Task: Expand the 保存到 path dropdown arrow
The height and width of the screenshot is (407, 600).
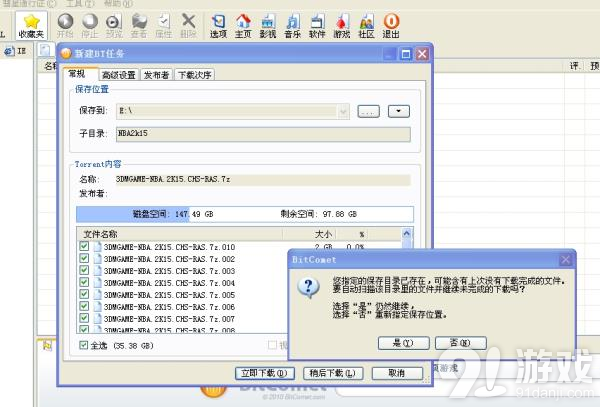Action: coord(343,111)
